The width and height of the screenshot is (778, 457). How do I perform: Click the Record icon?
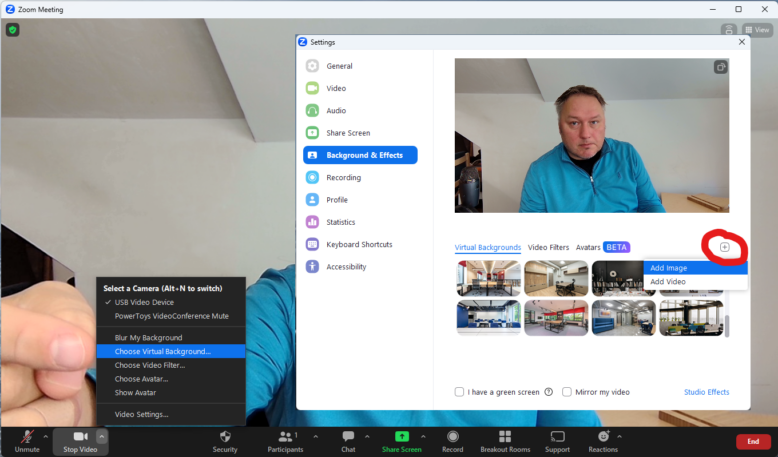click(453, 437)
